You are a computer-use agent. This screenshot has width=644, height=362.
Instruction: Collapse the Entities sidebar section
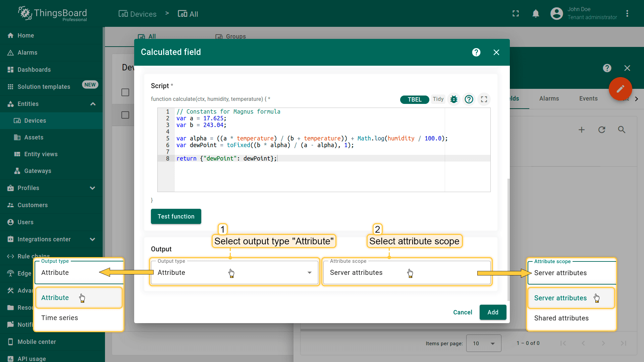click(x=93, y=104)
